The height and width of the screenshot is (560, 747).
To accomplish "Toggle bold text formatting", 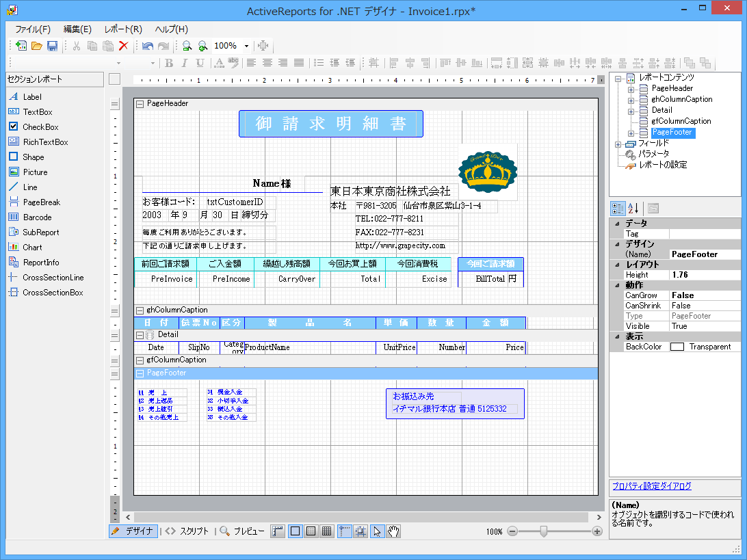I will pyautogui.click(x=168, y=63).
